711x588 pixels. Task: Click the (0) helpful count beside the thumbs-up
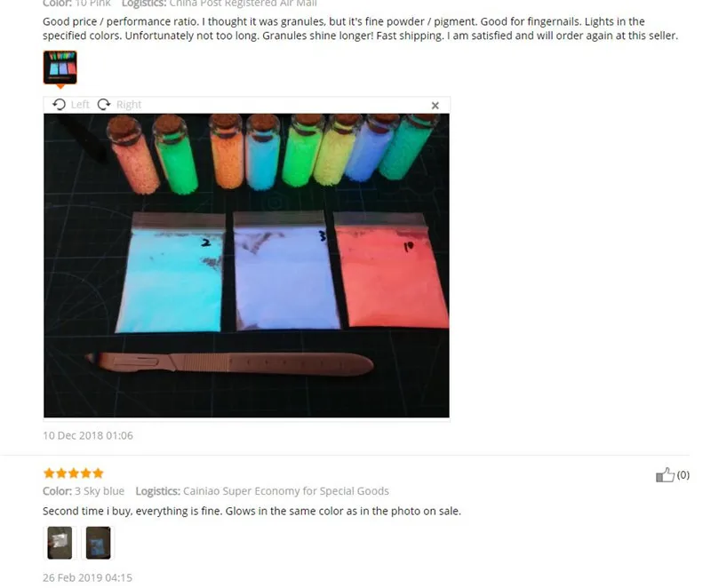pos(683,474)
